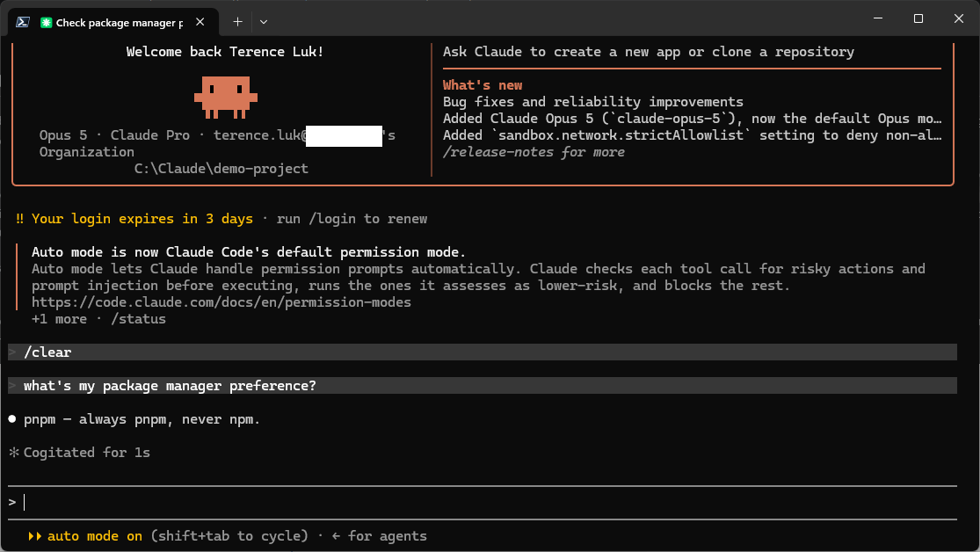The width and height of the screenshot is (980, 552).
Task: Click 'Auto mode is now Claude Code's default' heading
Action: [249, 252]
